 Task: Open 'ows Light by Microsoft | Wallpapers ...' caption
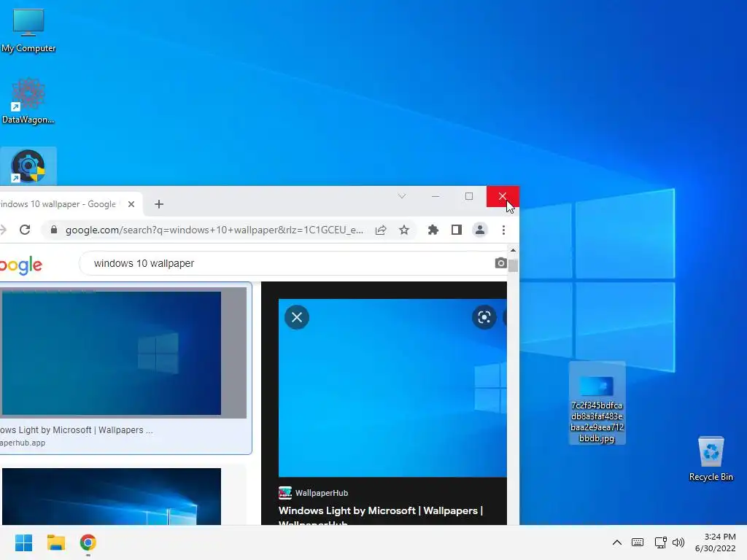(x=76, y=430)
